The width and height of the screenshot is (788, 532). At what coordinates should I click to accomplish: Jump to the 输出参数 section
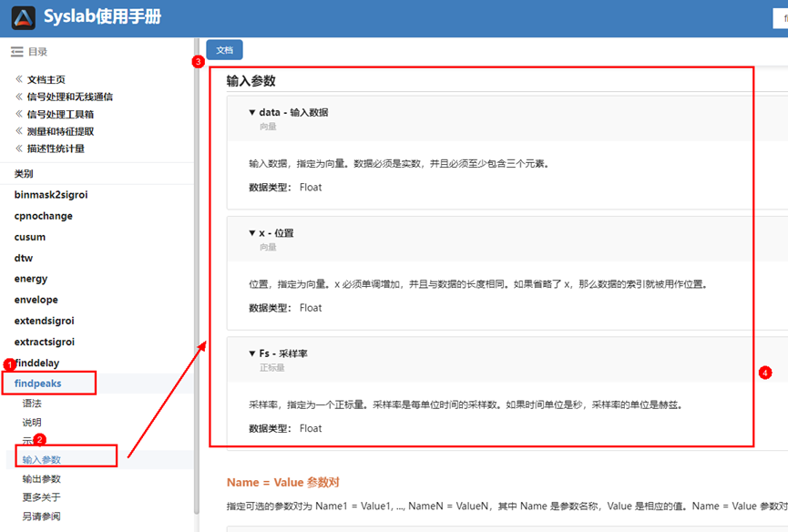[x=41, y=479]
